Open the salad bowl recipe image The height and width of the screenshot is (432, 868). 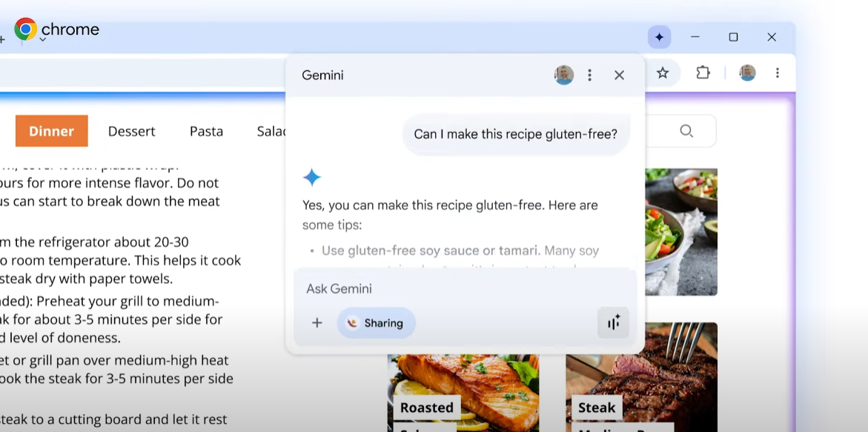point(680,230)
